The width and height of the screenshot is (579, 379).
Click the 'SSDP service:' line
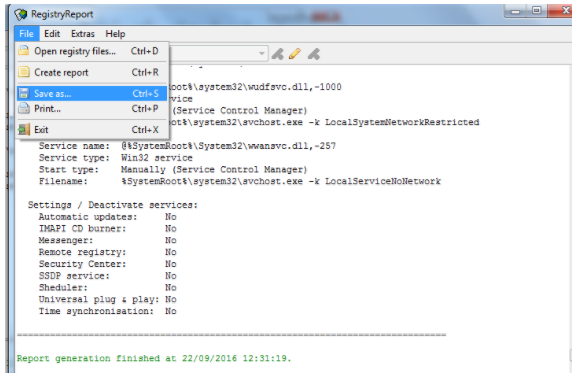pyautogui.click(x=107, y=276)
